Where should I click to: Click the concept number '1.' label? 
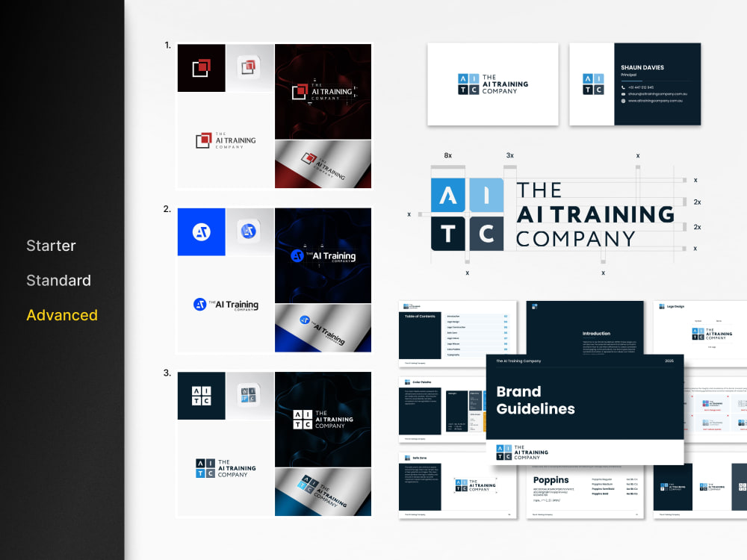click(x=167, y=46)
